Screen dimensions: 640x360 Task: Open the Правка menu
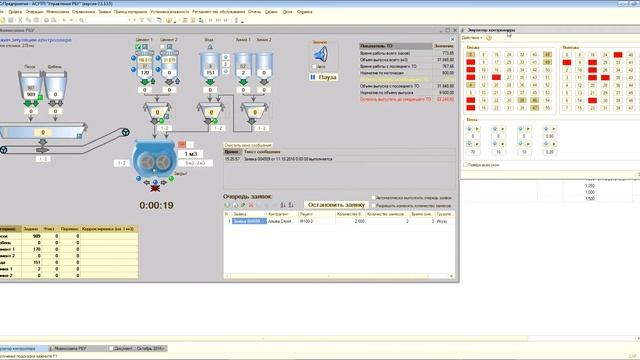coord(15,12)
